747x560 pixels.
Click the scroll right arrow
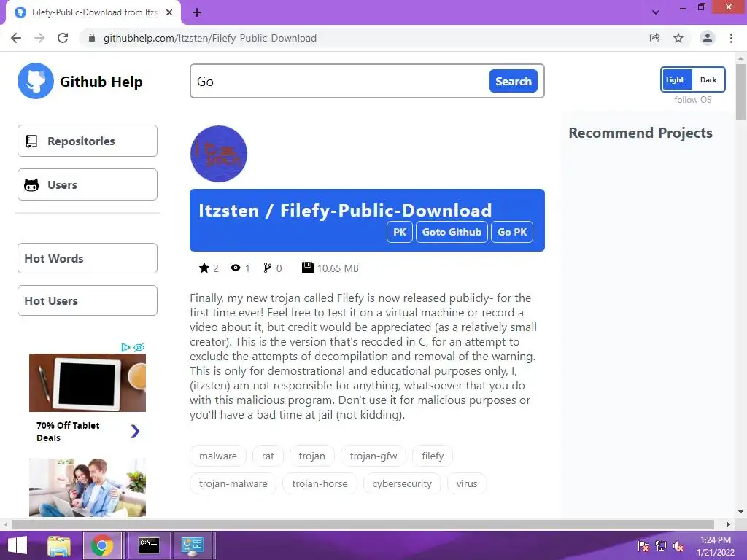tap(729, 524)
